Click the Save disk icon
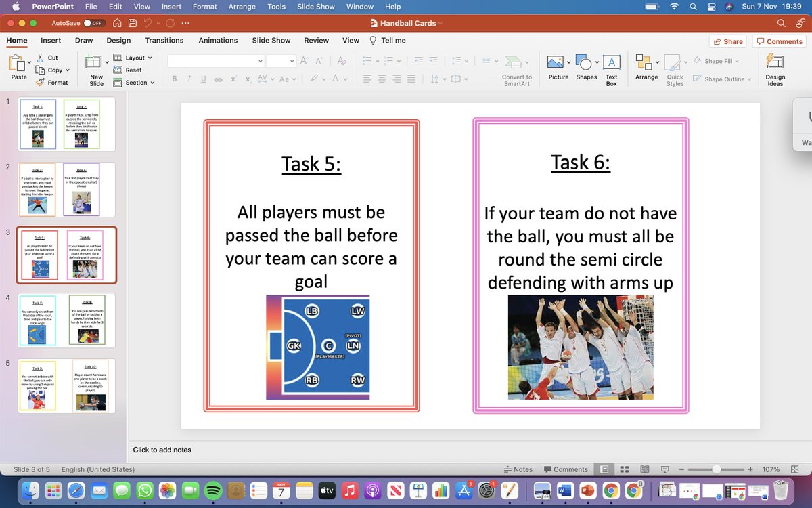The width and height of the screenshot is (812, 508). (132, 22)
